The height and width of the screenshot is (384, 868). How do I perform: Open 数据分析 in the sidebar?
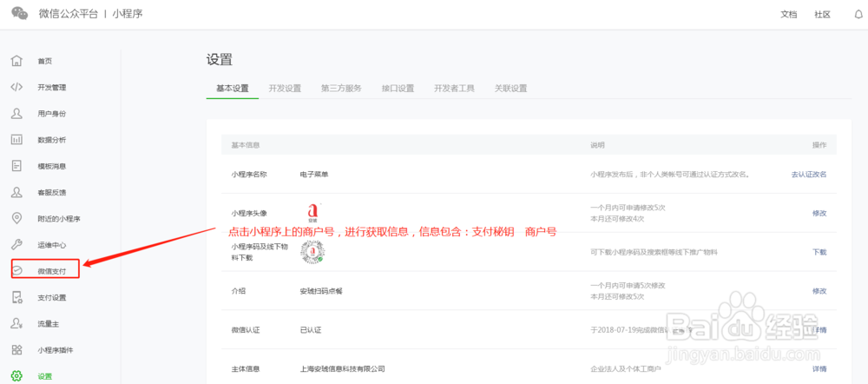pos(52,140)
